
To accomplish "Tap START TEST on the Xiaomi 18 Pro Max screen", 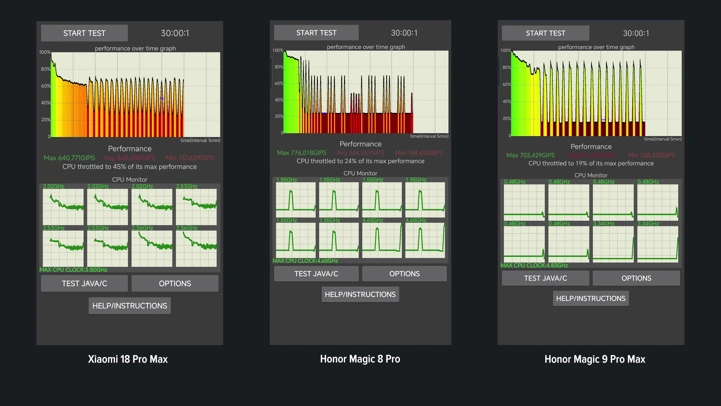I will pos(84,33).
